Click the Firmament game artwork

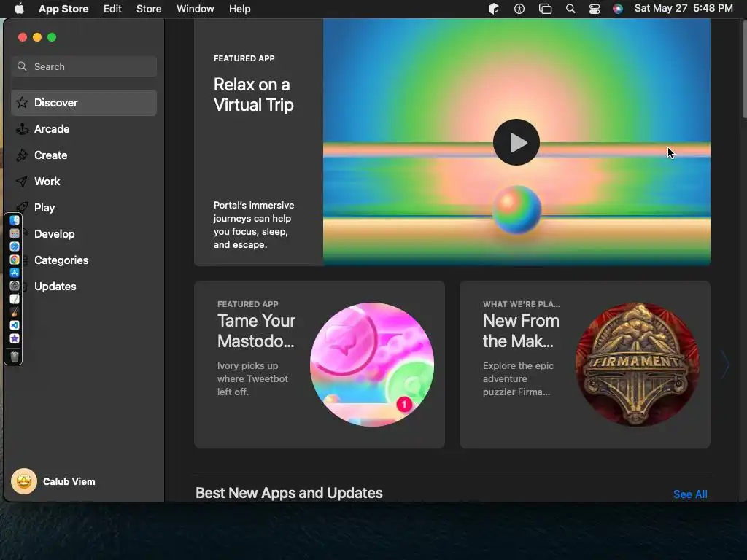pos(637,365)
